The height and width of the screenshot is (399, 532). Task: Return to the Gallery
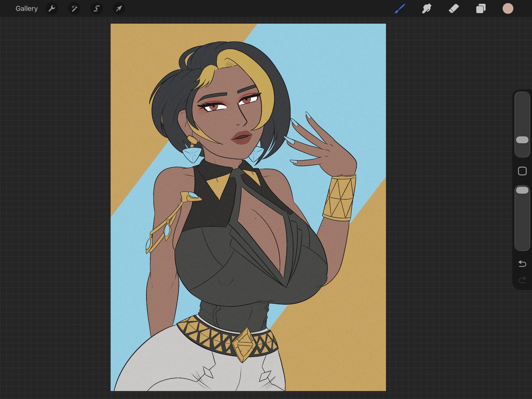tap(26, 9)
